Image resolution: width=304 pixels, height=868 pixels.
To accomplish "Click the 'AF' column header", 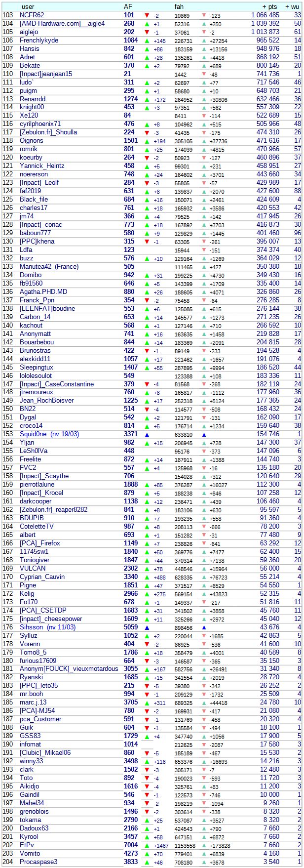I will click(x=127, y=7).
